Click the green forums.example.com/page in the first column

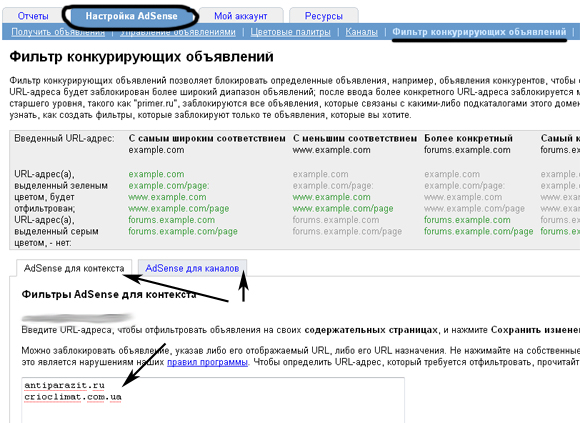click(x=183, y=231)
